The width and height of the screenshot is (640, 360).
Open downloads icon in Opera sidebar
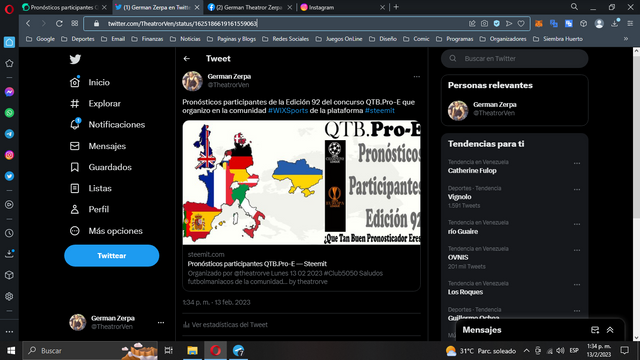[x=9, y=254]
